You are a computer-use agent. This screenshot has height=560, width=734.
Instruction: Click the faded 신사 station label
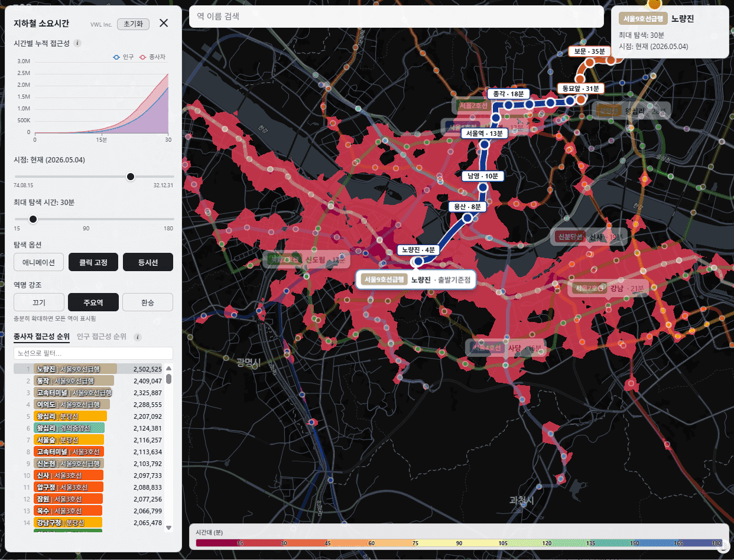(x=589, y=237)
